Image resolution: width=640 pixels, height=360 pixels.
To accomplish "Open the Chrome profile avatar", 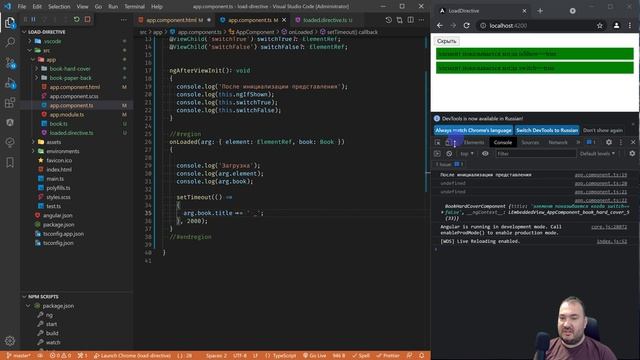I will tap(616, 25).
